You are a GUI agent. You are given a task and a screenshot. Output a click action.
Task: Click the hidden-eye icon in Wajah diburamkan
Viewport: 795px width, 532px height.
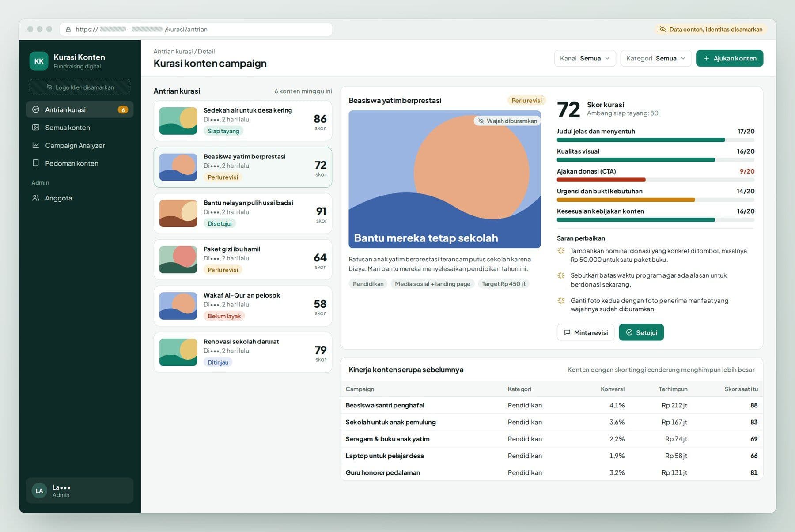[x=481, y=121]
